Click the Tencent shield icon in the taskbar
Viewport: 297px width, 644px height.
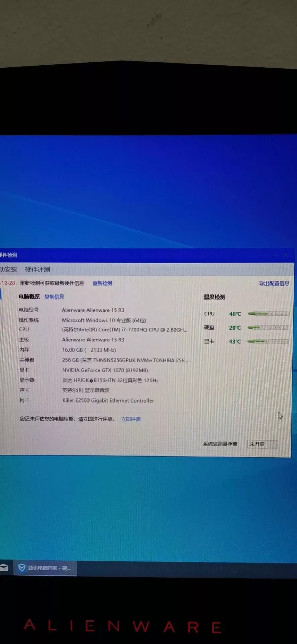click(x=22, y=568)
